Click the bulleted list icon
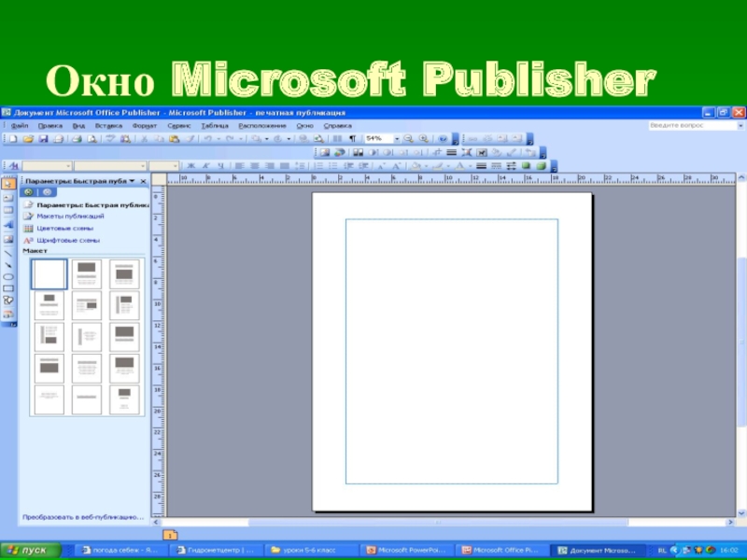This screenshot has width=747, height=560. point(333,166)
